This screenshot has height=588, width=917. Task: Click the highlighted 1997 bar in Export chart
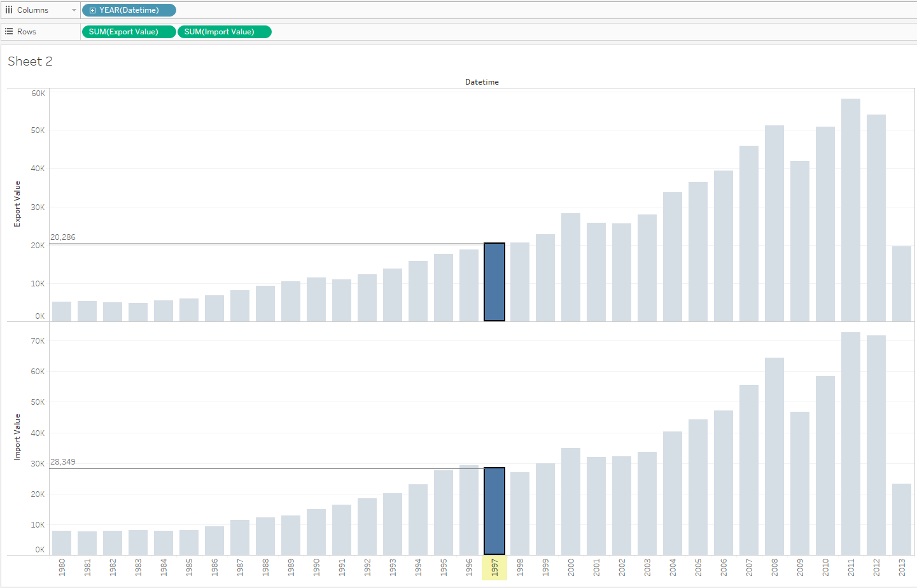[x=494, y=282]
